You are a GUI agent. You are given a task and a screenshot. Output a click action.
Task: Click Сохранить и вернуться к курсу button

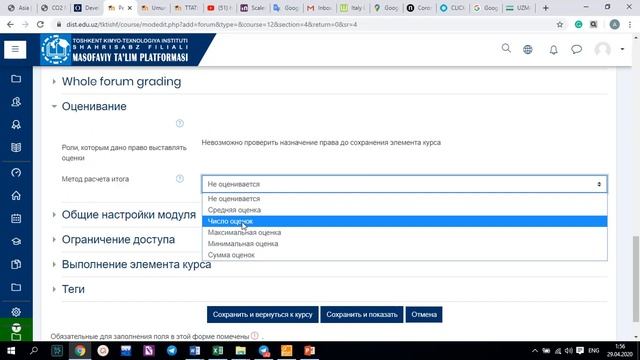pyautogui.click(x=262, y=315)
